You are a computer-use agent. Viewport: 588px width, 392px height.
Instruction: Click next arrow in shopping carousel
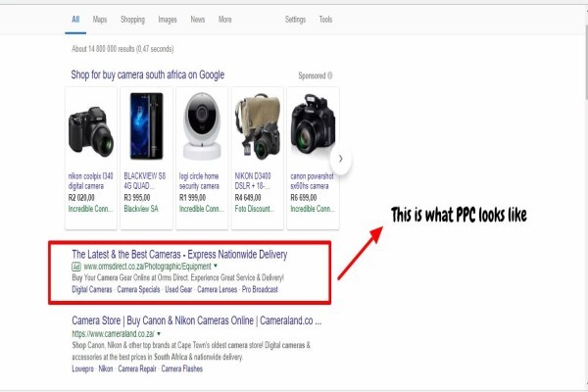click(340, 159)
